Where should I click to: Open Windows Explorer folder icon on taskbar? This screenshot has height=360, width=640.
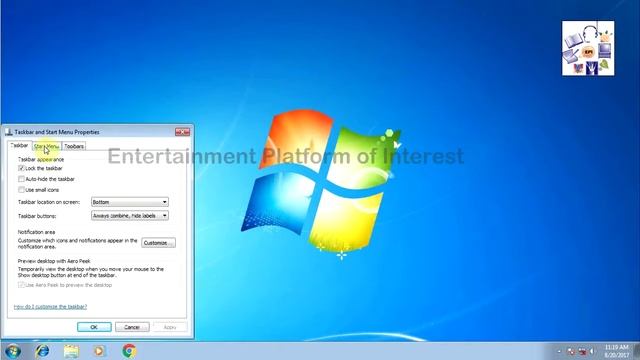pos(71,351)
